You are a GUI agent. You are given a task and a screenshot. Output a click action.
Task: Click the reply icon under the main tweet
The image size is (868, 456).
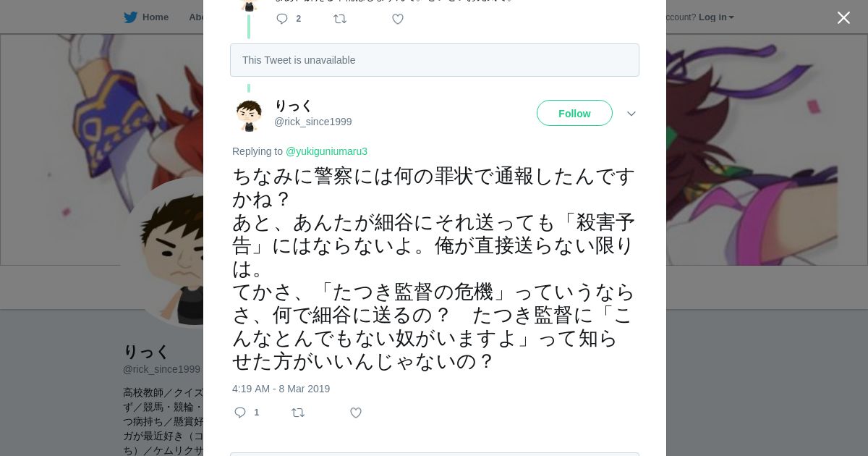pos(241,413)
